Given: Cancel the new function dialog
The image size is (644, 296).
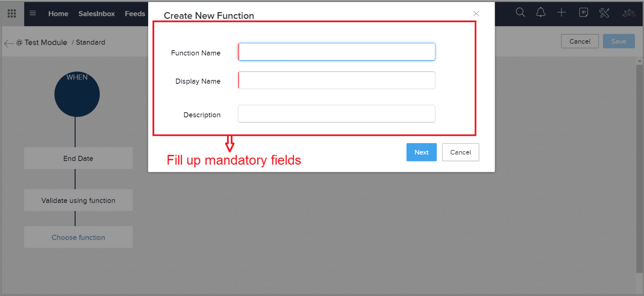Looking at the screenshot, I should [460, 152].
